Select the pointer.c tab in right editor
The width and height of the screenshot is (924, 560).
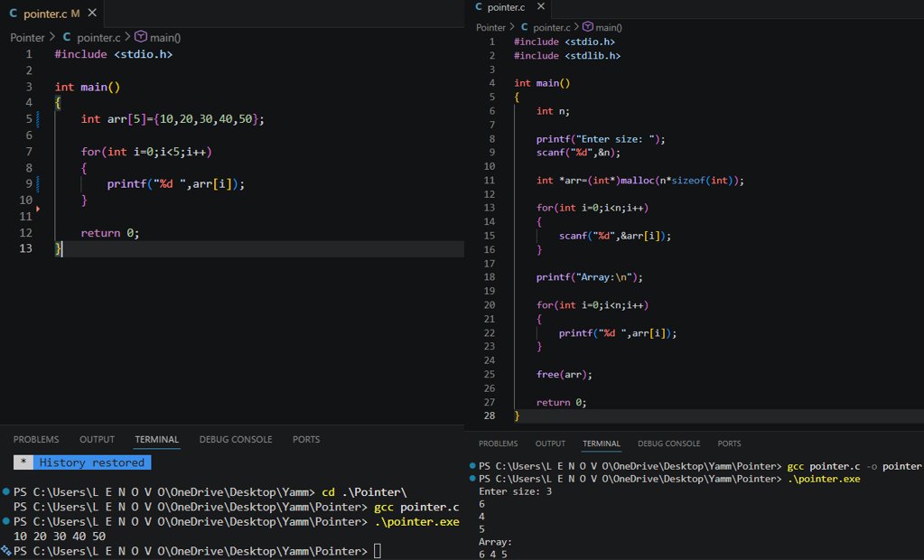(x=506, y=7)
